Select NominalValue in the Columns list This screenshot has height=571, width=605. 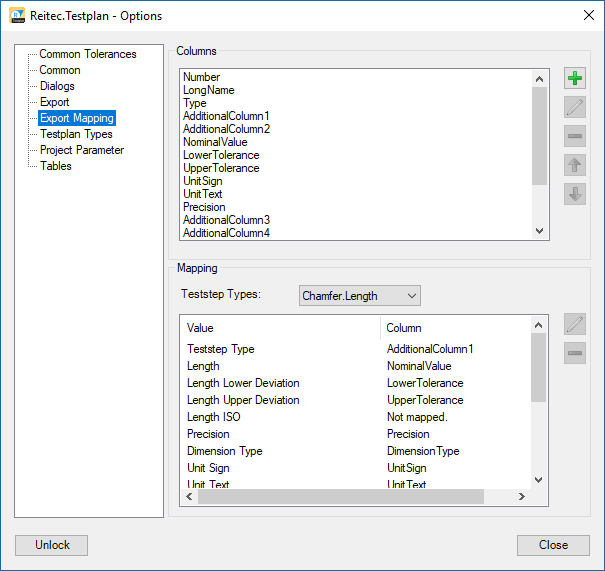coord(214,142)
